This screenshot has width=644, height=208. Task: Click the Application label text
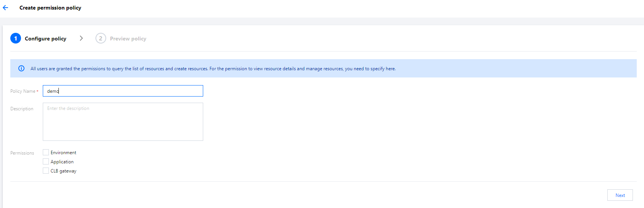pyautogui.click(x=62, y=162)
